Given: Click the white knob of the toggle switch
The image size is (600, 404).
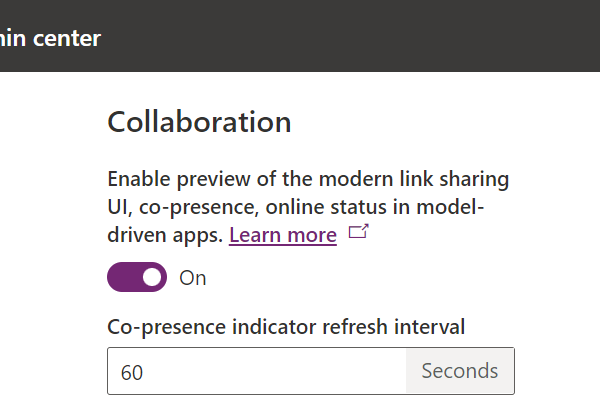Looking at the screenshot, I should [152, 277].
